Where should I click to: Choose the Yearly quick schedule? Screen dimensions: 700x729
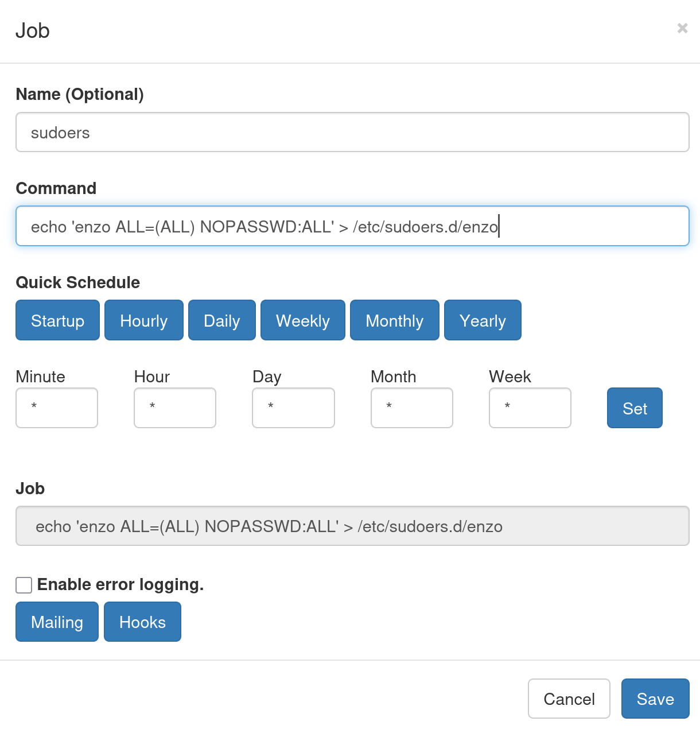(x=483, y=320)
